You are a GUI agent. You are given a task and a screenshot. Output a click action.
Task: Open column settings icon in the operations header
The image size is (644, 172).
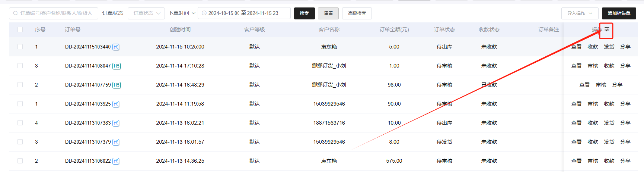pos(607,29)
